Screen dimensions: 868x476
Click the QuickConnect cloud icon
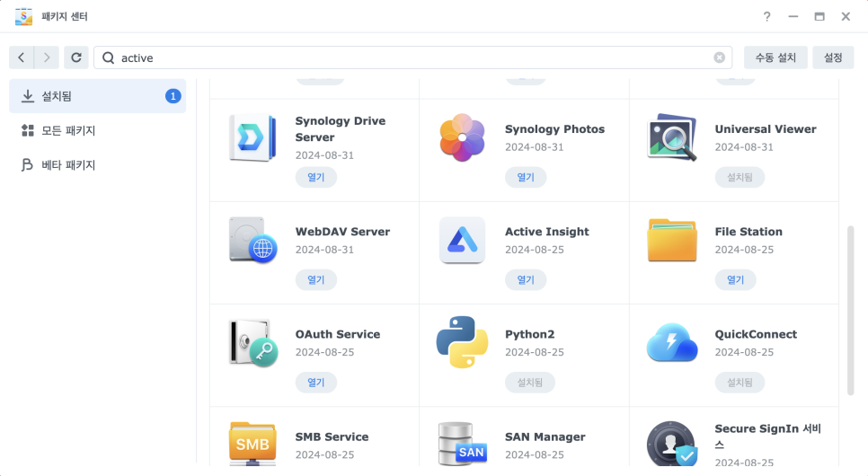[672, 342]
